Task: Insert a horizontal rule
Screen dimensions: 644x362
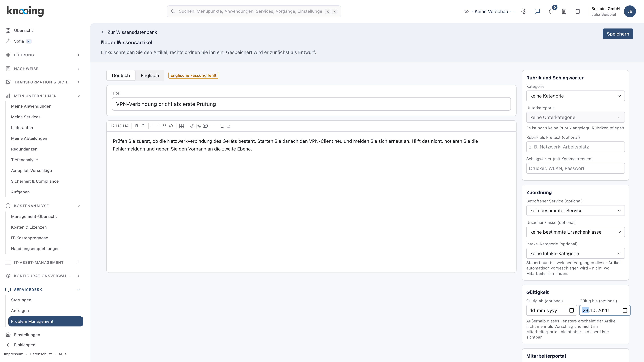Action: (211, 126)
